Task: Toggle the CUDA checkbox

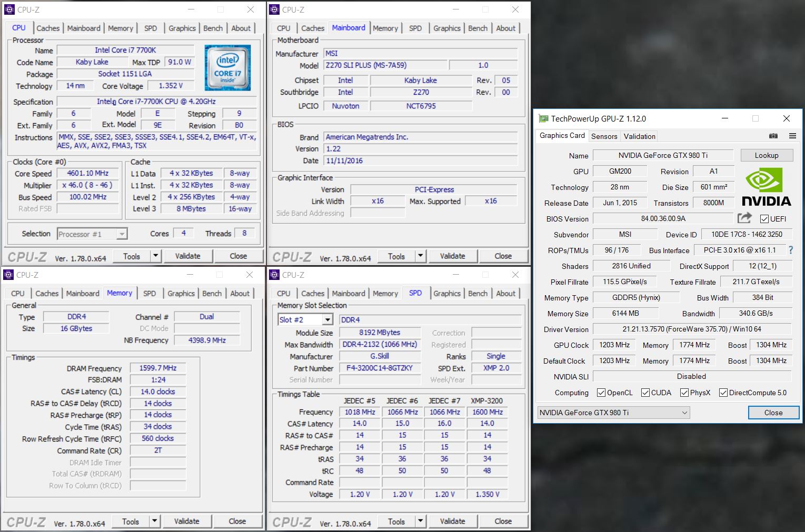Action: coord(645,393)
